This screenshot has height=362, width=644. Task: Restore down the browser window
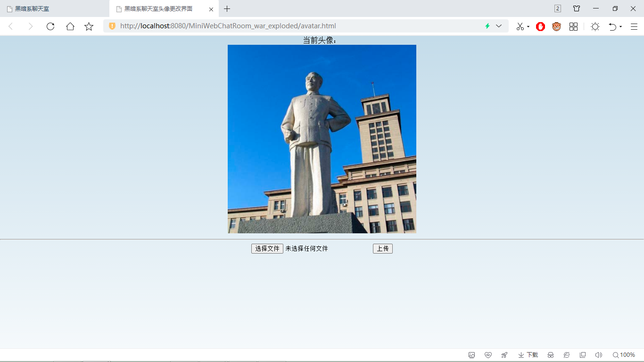(x=615, y=8)
